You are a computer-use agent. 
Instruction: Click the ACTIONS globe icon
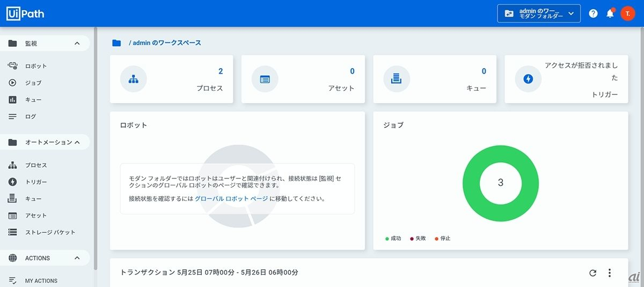(x=13, y=258)
